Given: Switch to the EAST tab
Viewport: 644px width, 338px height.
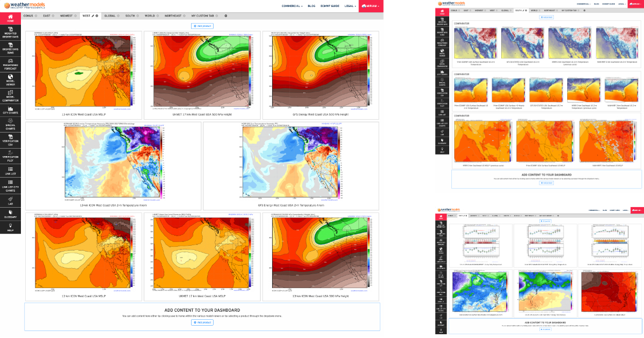Looking at the screenshot, I should click(47, 16).
